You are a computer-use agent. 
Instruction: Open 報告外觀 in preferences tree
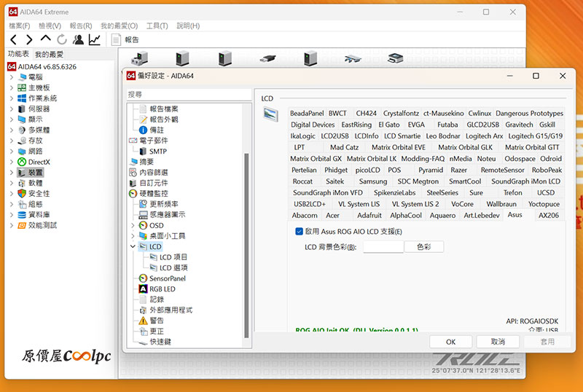tap(163, 119)
